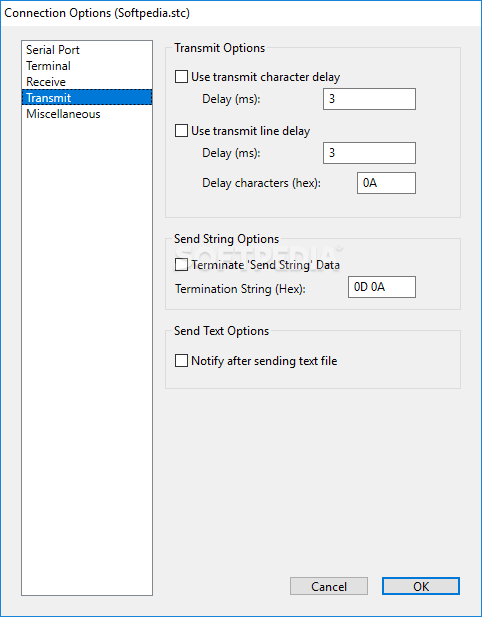Enable Use transmit character delay

coord(181,77)
